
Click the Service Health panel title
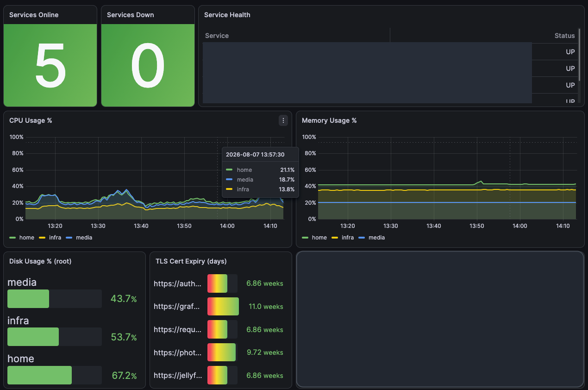point(227,15)
